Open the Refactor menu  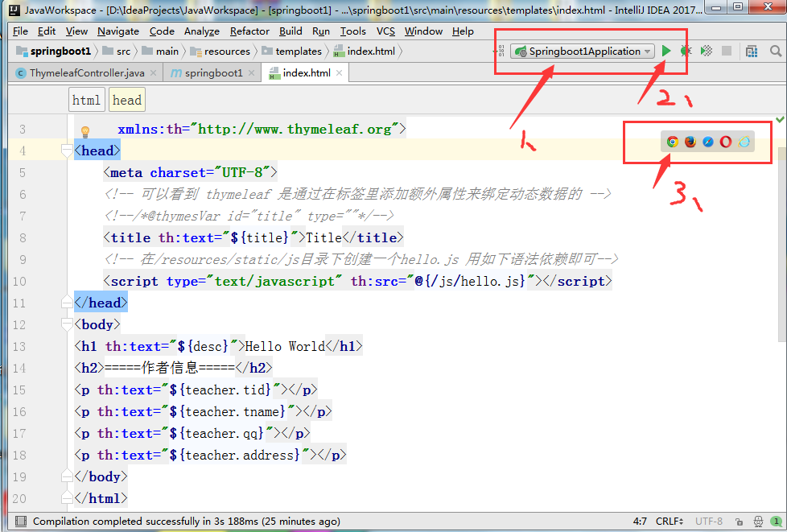[x=250, y=31]
